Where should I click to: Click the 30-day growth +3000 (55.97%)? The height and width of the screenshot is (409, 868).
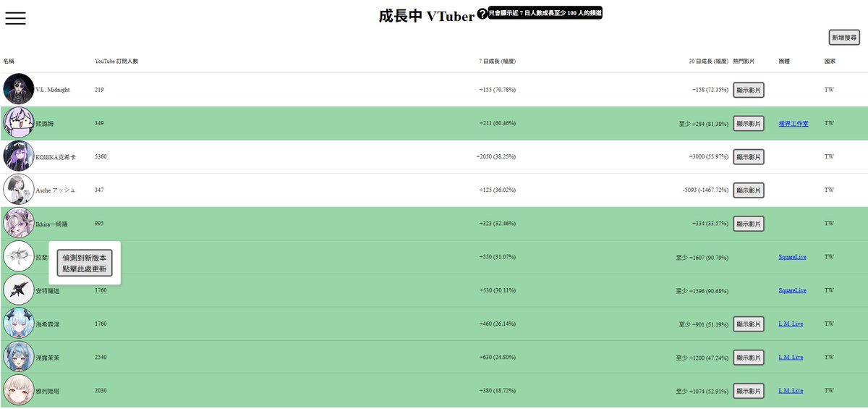[709, 156]
